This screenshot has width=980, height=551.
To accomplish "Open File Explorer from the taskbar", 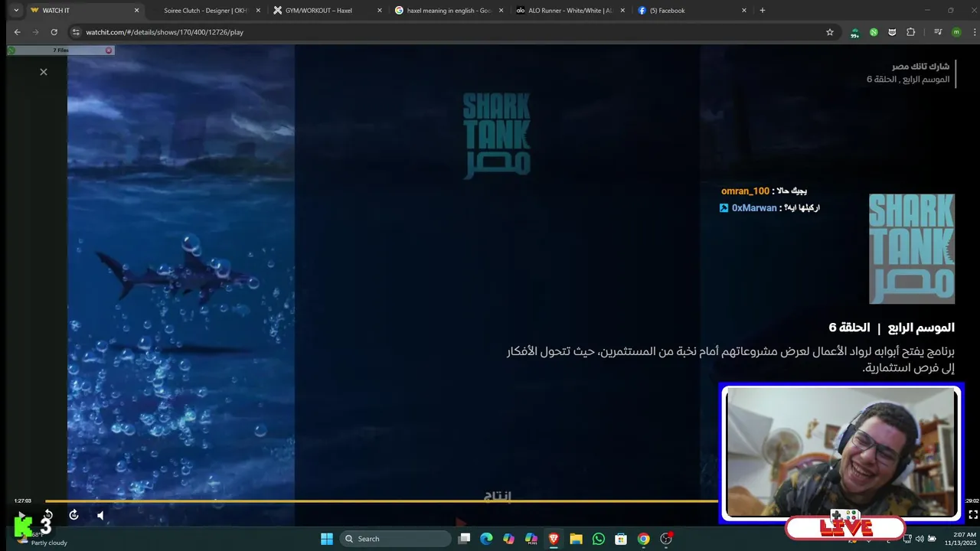I will click(576, 539).
